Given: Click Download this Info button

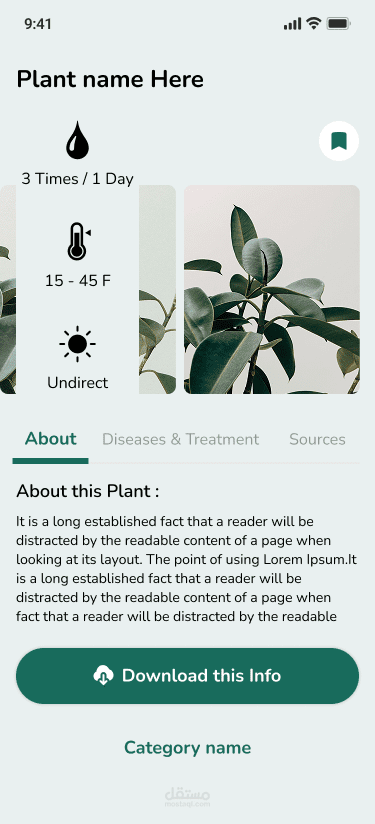Looking at the screenshot, I should (188, 676).
